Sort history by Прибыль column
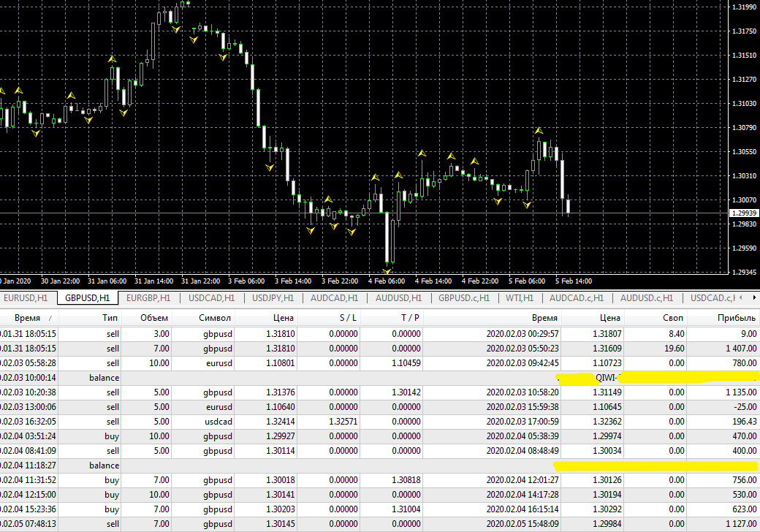Viewport: 760px width, 532px height. tap(737, 318)
